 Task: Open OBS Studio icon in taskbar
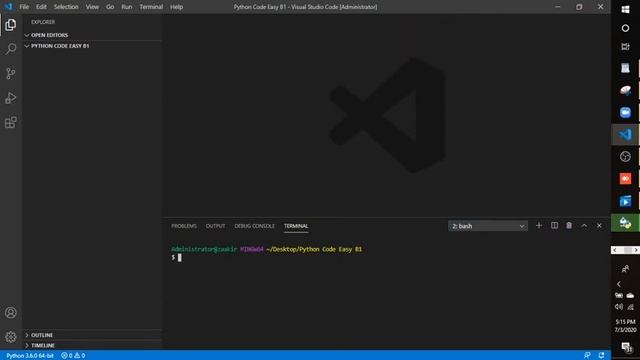[x=625, y=156]
